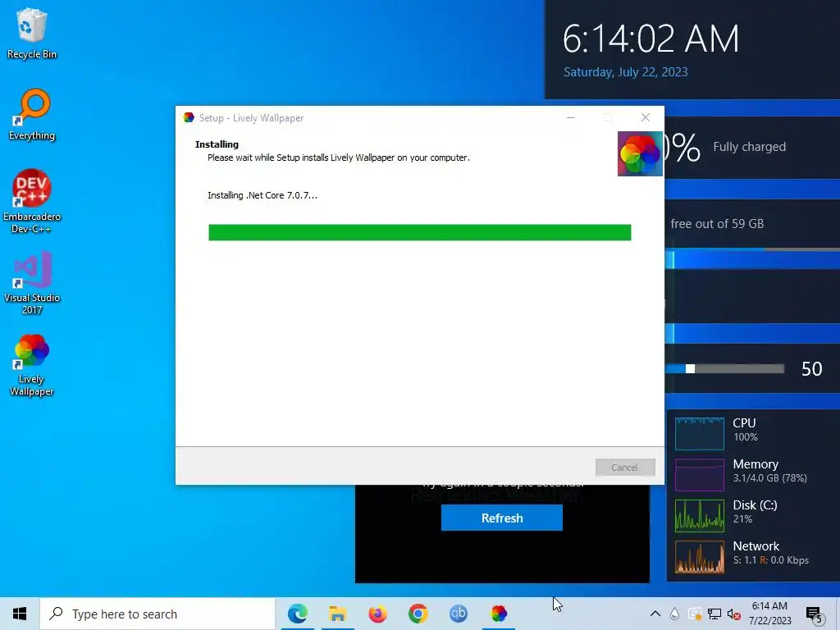840x630 pixels.
Task: Minimize the Lively Wallpaper setup window
Action: click(x=571, y=117)
